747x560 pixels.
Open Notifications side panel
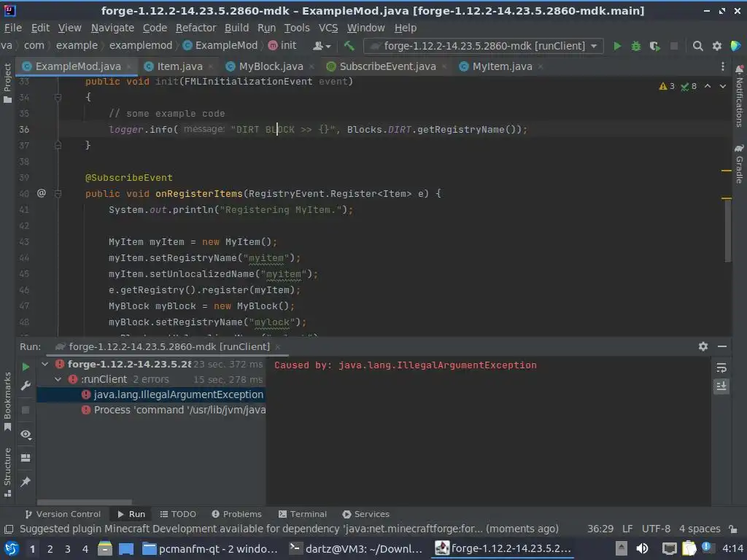pyautogui.click(x=739, y=96)
